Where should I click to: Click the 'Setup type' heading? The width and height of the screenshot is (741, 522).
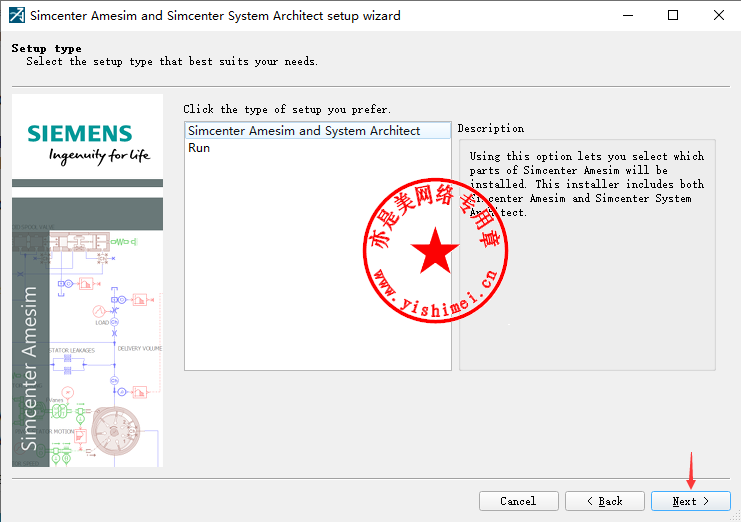46,48
